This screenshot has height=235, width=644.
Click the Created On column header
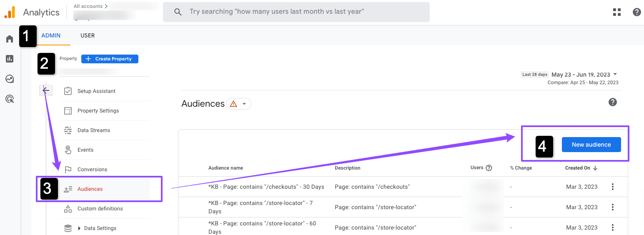tap(578, 168)
